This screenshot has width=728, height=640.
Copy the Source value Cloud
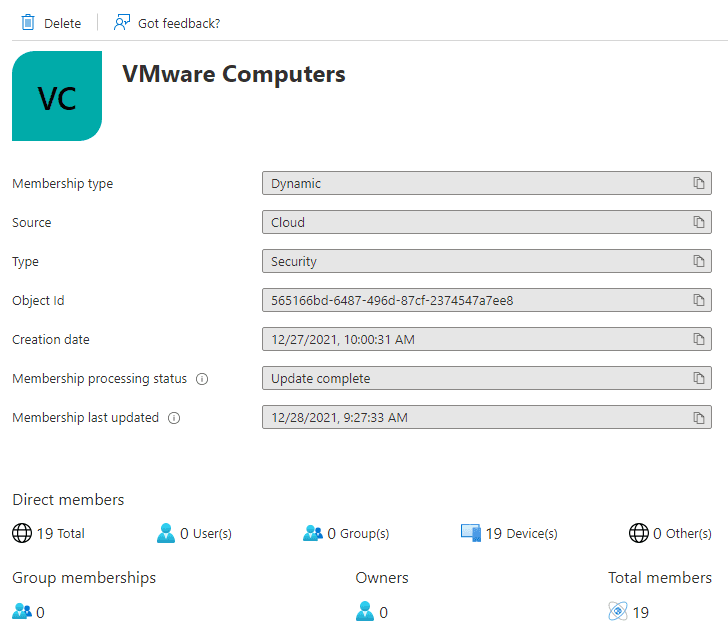[x=698, y=222]
